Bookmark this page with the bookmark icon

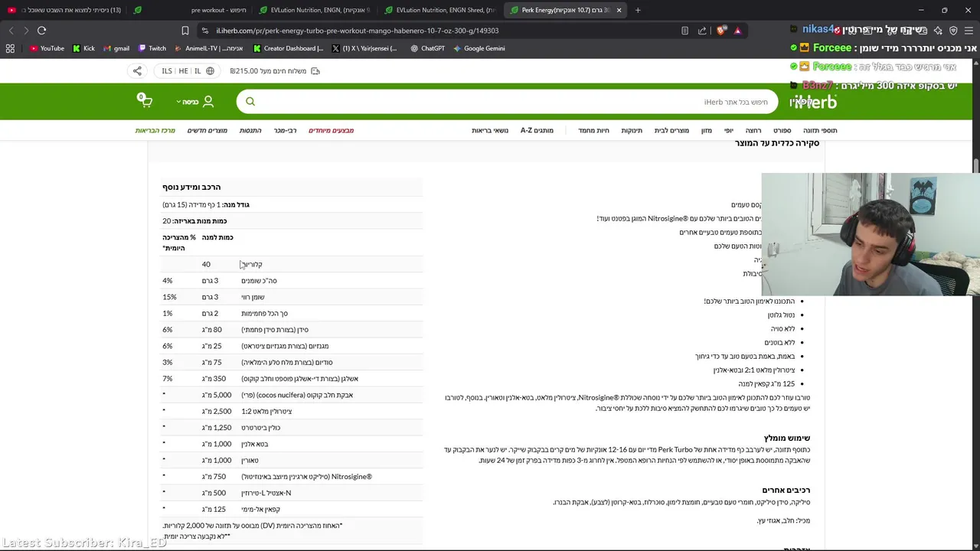(x=185, y=31)
